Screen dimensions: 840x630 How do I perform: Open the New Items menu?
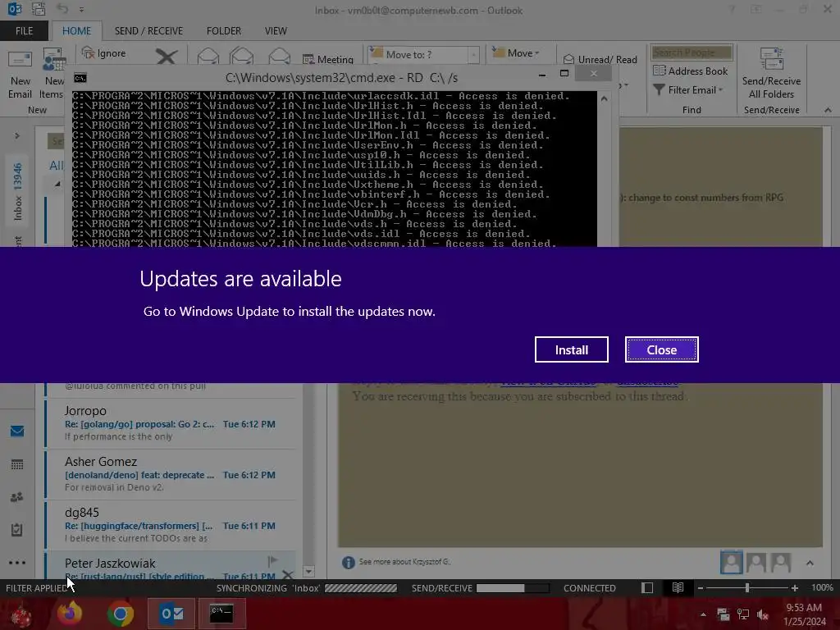pos(53,74)
